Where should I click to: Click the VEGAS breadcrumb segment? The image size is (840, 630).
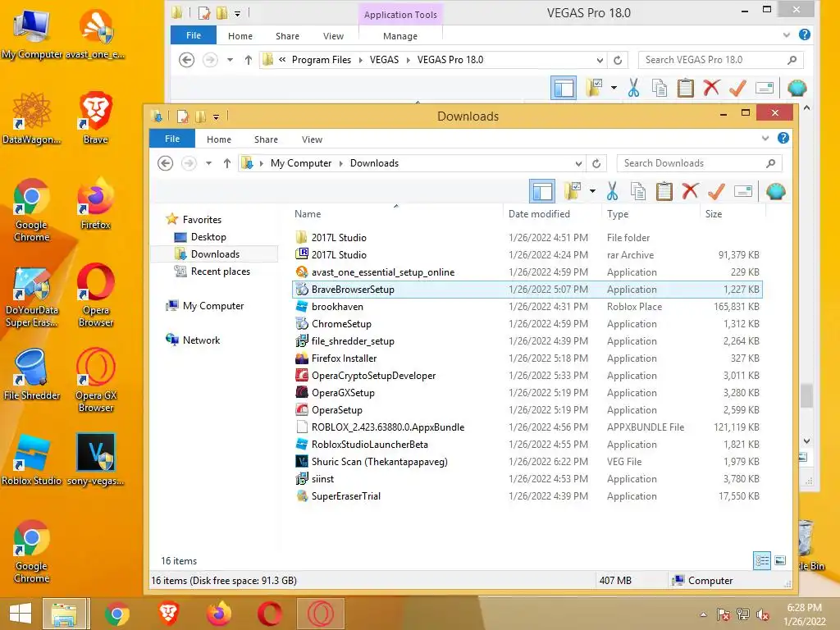384,59
